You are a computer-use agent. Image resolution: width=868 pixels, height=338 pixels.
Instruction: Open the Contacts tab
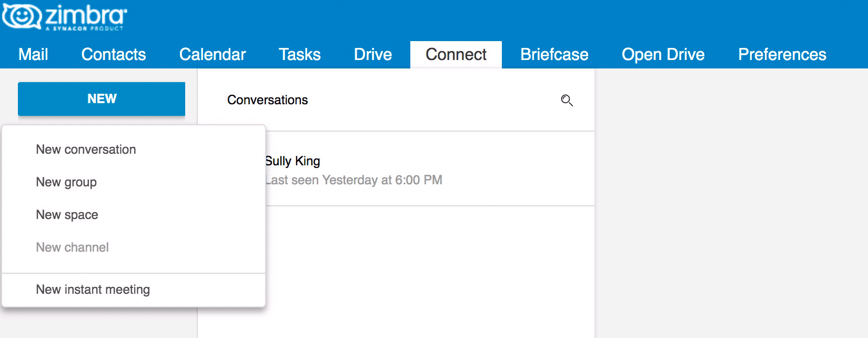114,55
